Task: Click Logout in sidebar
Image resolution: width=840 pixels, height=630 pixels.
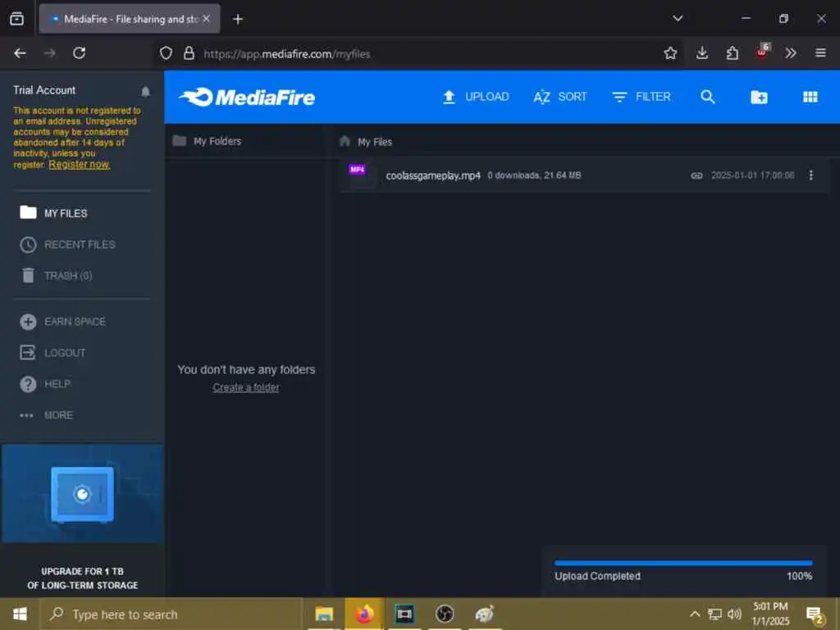Action: pos(52,353)
